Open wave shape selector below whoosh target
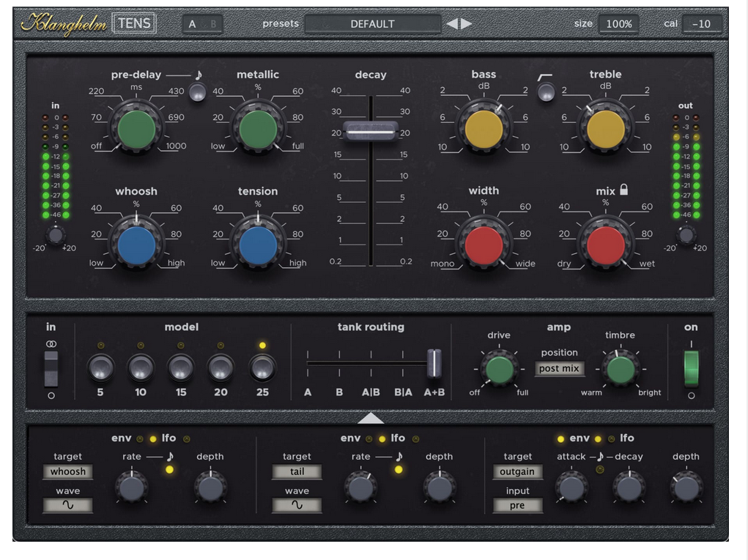This screenshot has width=748, height=560. pos(67,505)
